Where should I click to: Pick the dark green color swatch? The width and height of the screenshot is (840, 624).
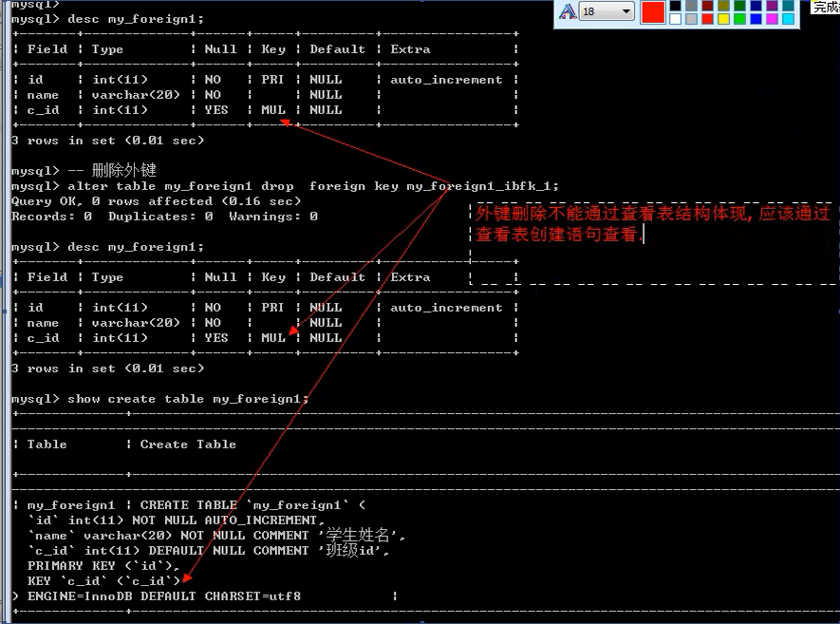[739, 6]
